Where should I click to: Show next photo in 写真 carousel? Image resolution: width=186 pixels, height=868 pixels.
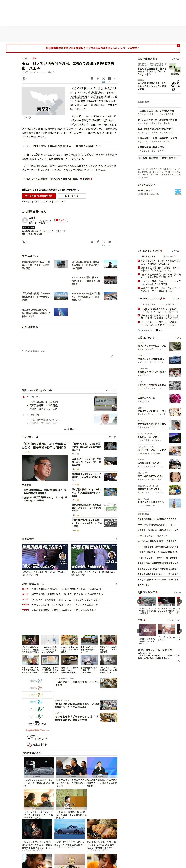pos(180,631)
